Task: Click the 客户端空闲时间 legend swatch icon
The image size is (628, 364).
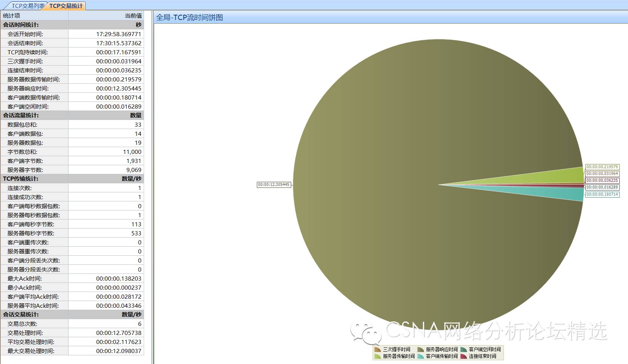Action: pyautogui.click(x=464, y=350)
